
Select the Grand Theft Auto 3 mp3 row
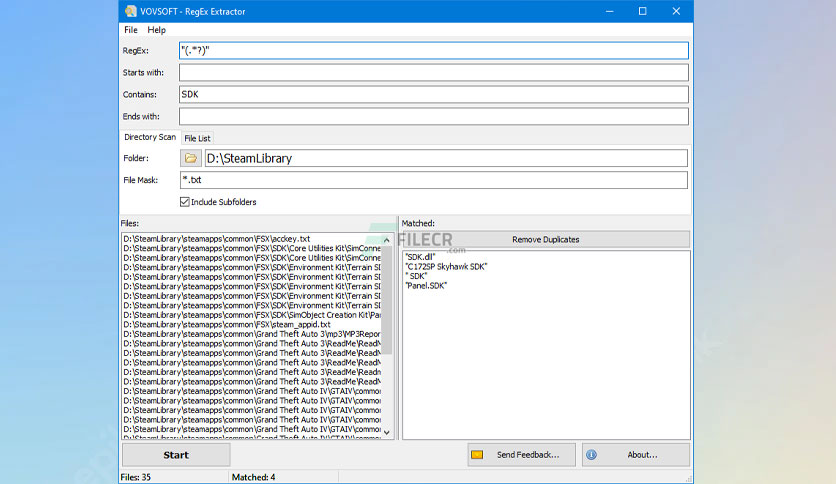pyautogui.click(x=251, y=334)
